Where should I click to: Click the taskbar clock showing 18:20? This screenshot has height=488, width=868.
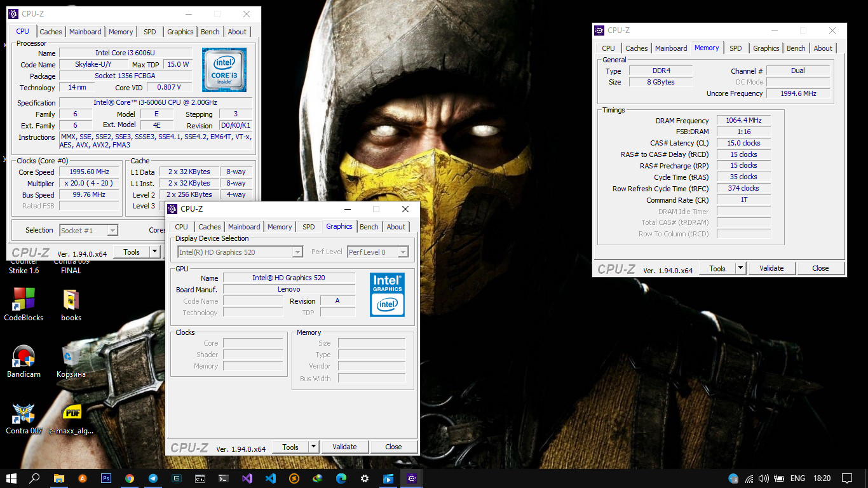(822, 478)
